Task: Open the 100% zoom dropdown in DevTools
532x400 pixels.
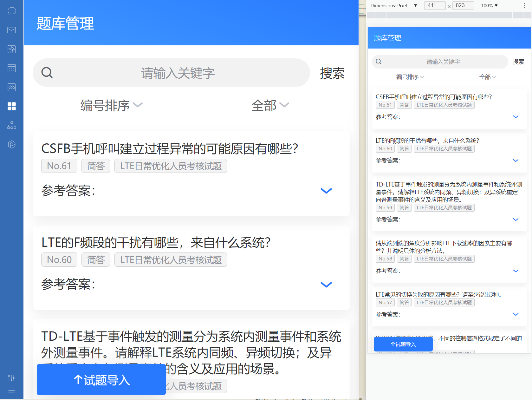Action: point(489,5)
